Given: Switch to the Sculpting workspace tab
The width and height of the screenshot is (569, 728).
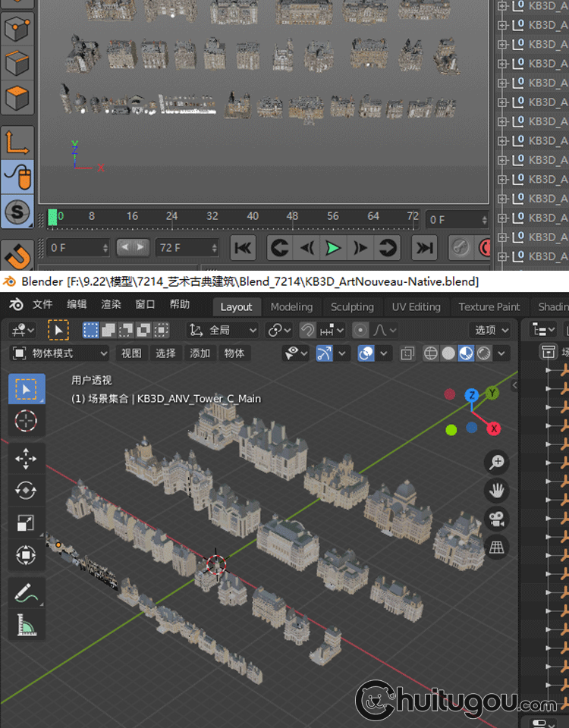Looking at the screenshot, I should tap(352, 306).
